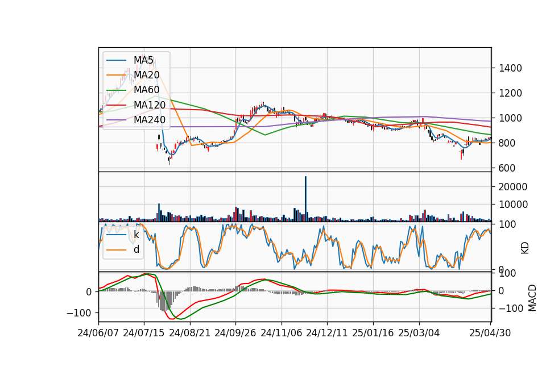Image resolution: width=546 pixels, height=392 pixels.
Task: Click the red MA120 legend line sample
Action: point(116,105)
